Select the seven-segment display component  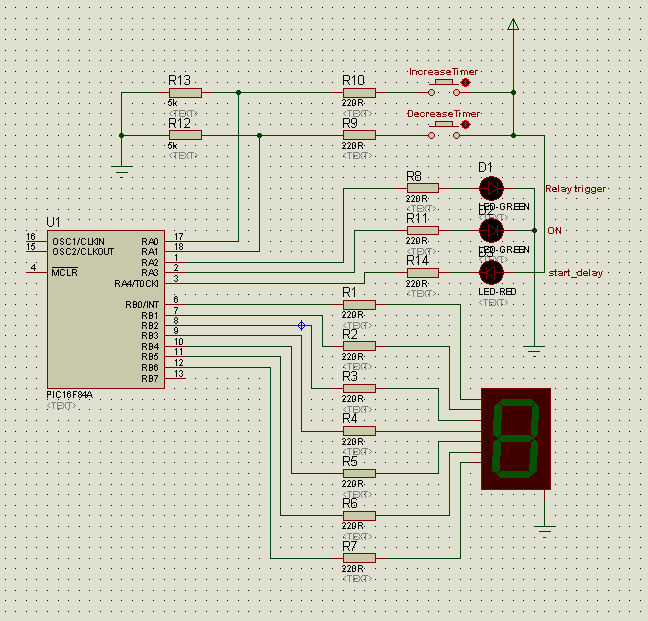coord(516,439)
